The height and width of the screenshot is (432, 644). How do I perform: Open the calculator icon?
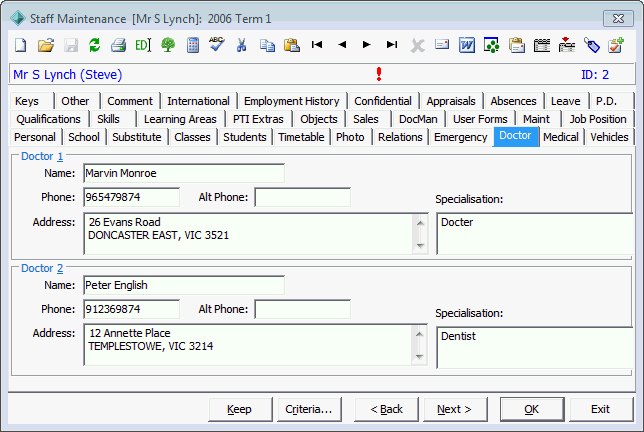pyautogui.click(x=193, y=45)
